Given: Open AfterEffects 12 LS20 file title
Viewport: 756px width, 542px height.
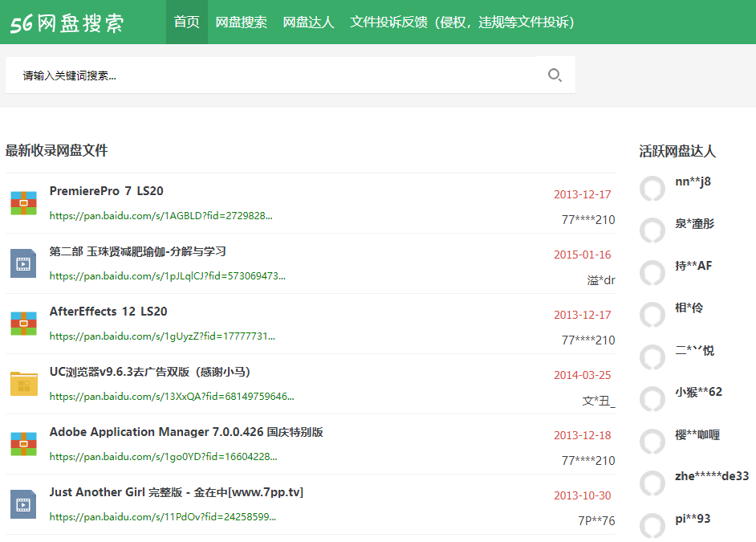Looking at the screenshot, I should pos(108,312).
